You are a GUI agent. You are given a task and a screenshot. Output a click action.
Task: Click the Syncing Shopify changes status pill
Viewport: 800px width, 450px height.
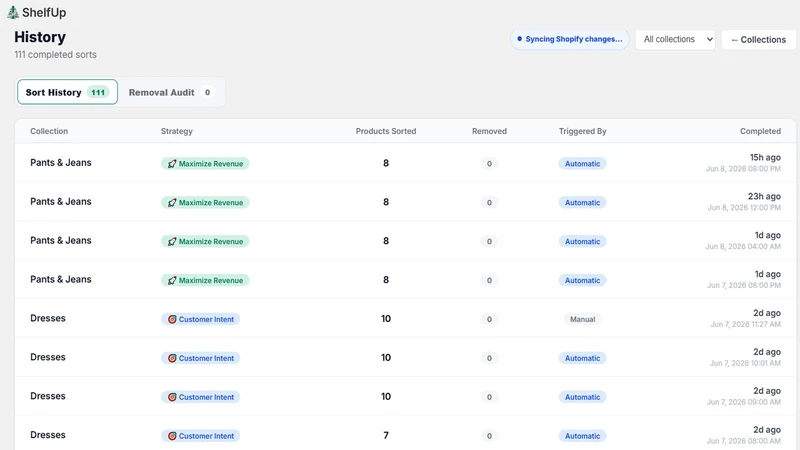pos(569,39)
